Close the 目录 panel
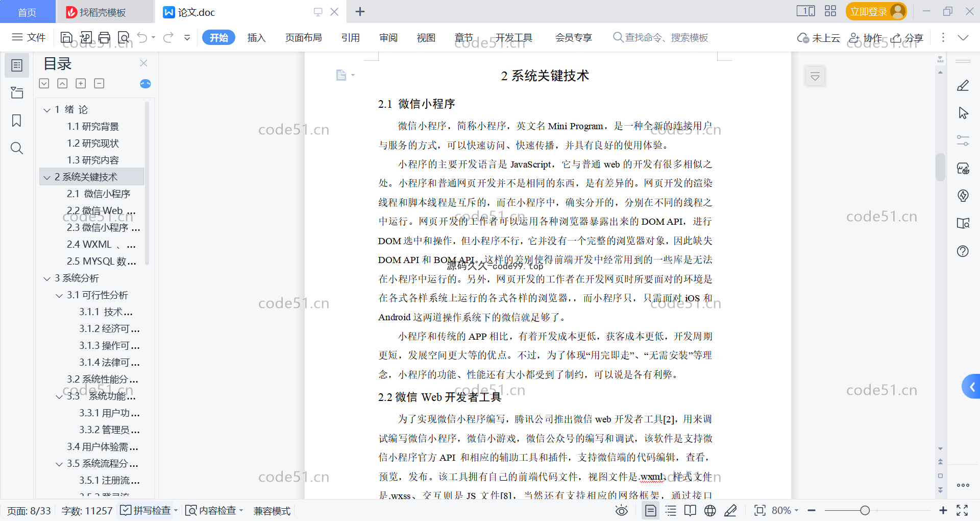 click(143, 63)
